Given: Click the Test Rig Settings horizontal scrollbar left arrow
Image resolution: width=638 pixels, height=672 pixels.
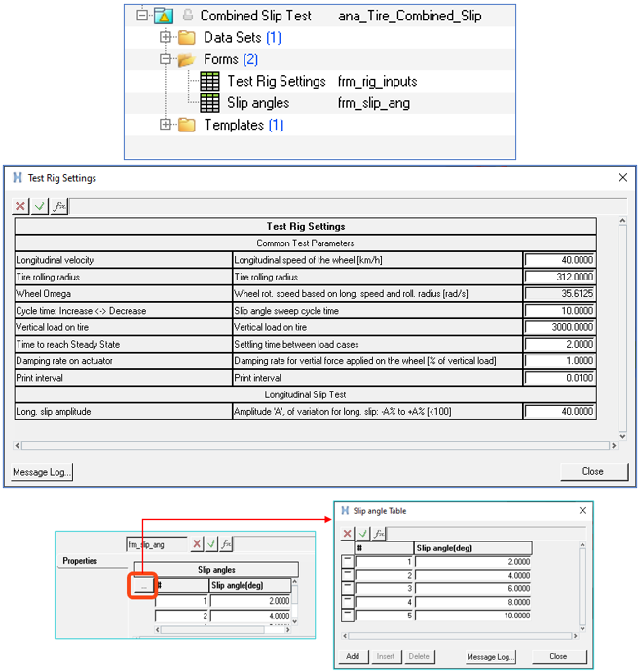Looking at the screenshot, I should pyautogui.click(x=18, y=446).
